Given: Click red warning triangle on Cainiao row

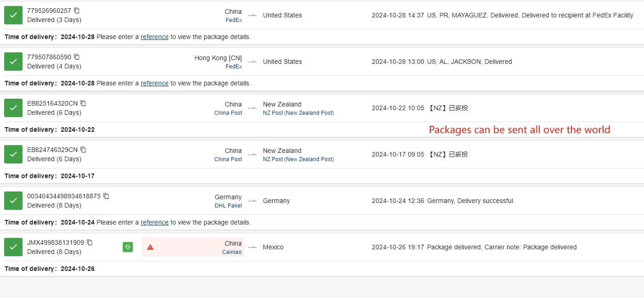Looking at the screenshot, I should point(150,247).
